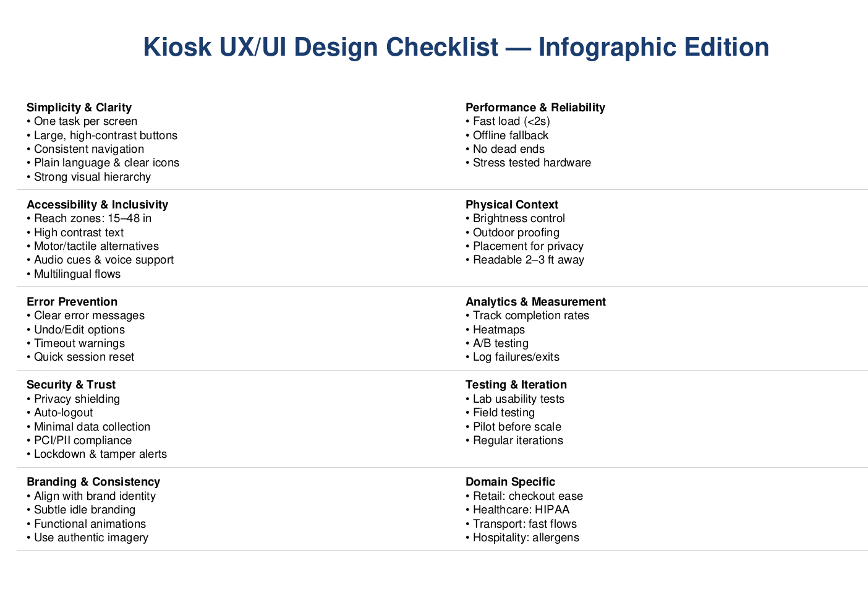Select the Performance & Reliability heading
This screenshot has height=592, width=868.
coord(535,108)
